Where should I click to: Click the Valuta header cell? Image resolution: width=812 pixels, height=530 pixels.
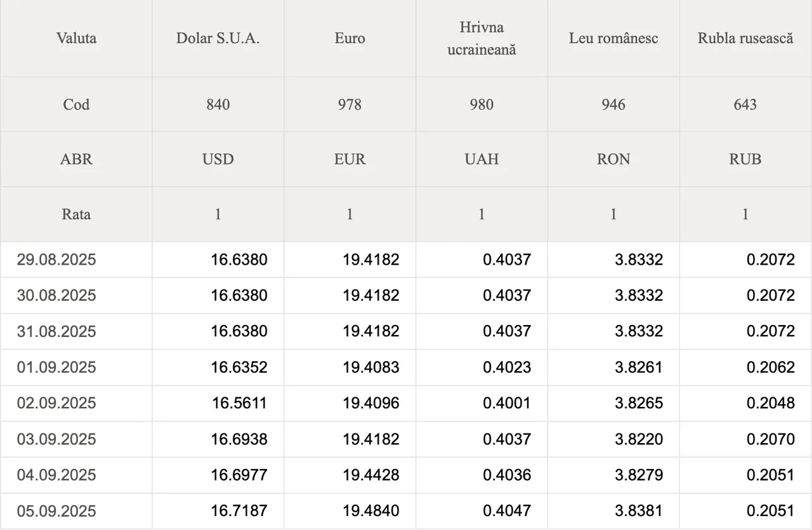76,38
